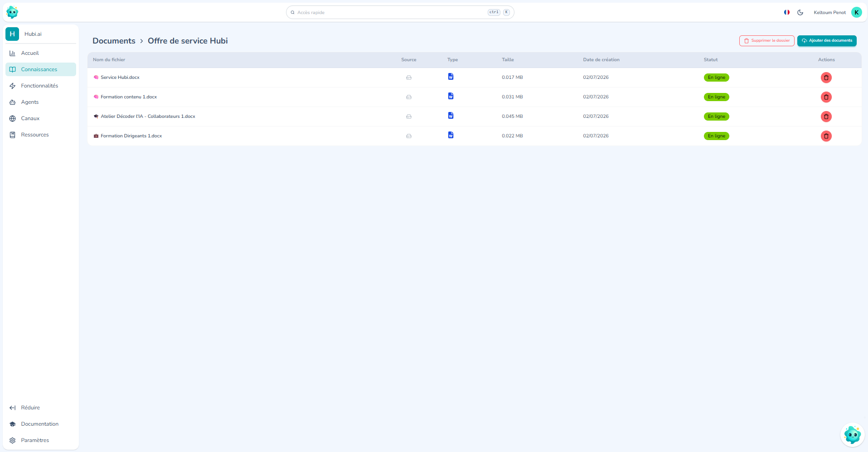868x452 pixels.
Task: Open file Service Hubi.docx
Action: (x=120, y=78)
